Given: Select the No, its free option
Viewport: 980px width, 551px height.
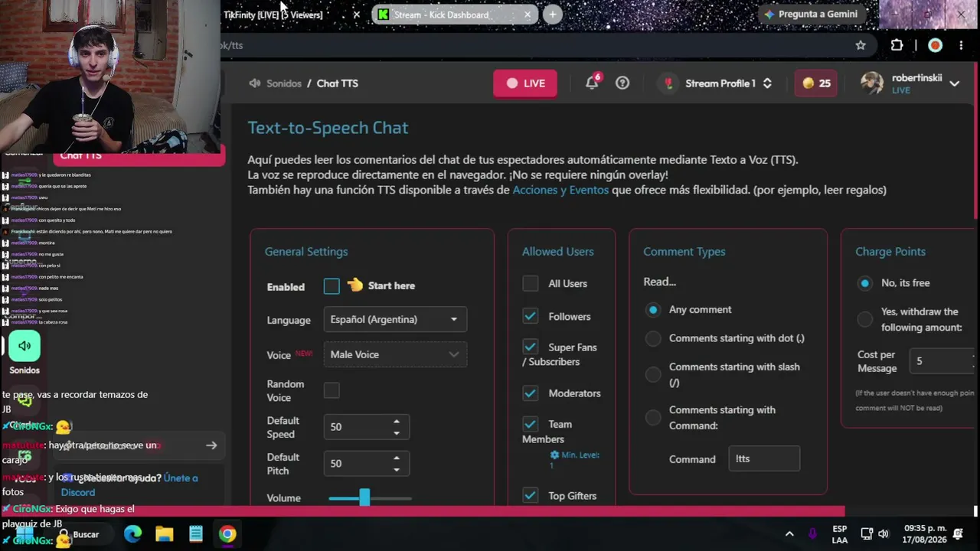Looking at the screenshot, I should click(865, 283).
